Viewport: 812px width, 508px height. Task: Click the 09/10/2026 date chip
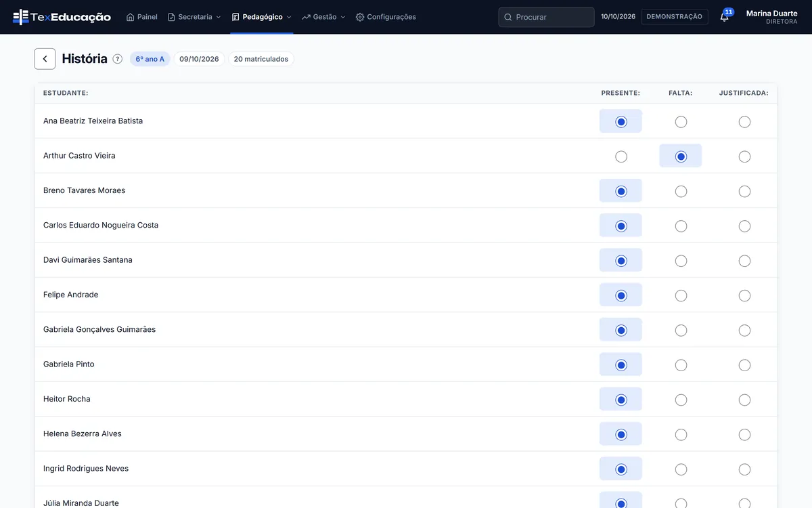[x=199, y=59]
